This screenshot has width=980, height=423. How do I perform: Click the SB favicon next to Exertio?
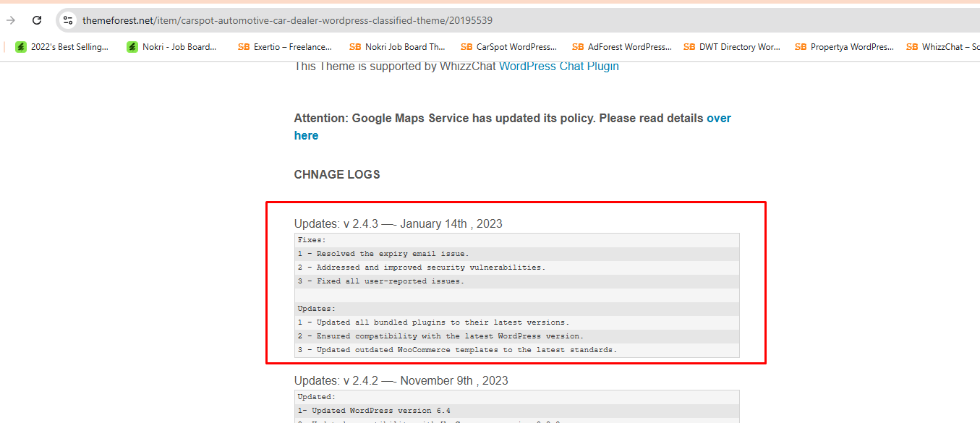[x=244, y=47]
